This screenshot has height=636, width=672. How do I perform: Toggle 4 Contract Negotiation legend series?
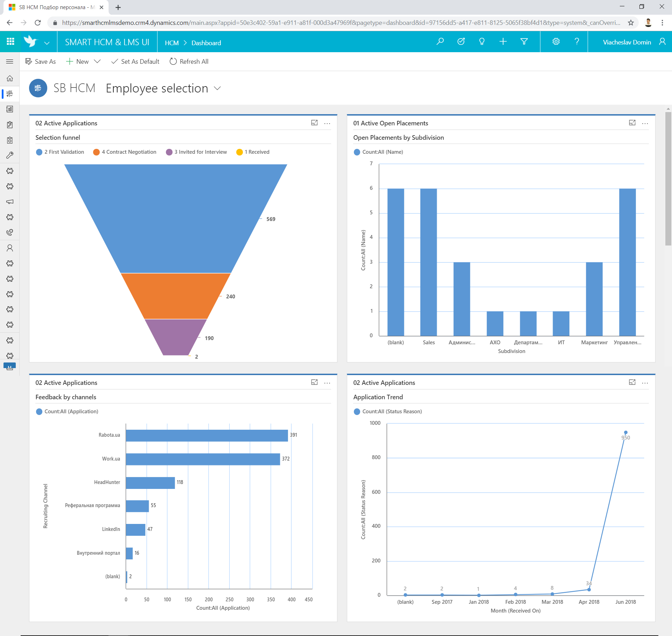click(x=125, y=152)
